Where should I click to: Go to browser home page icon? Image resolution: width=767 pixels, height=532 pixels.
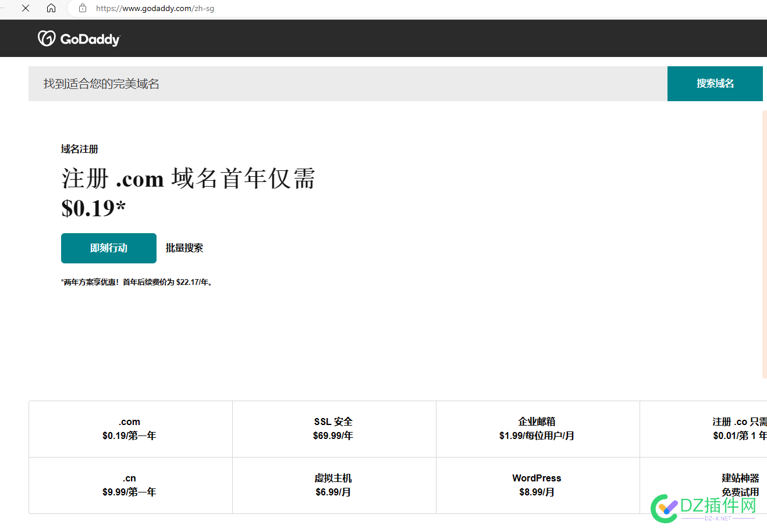coord(51,8)
